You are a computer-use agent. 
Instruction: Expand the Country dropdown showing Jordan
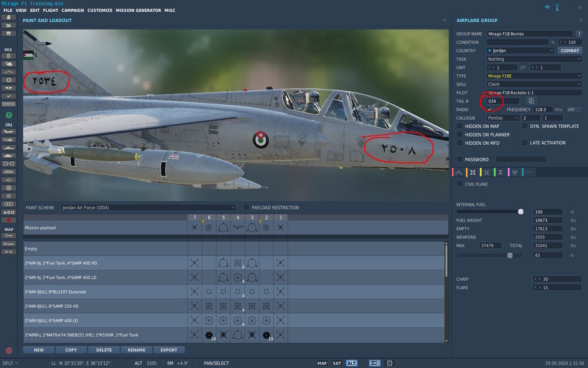(520, 51)
